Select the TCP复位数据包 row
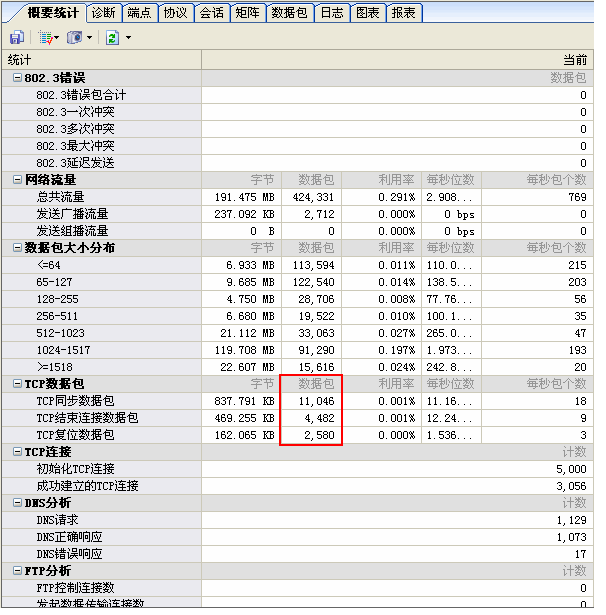 (x=297, y=435)
